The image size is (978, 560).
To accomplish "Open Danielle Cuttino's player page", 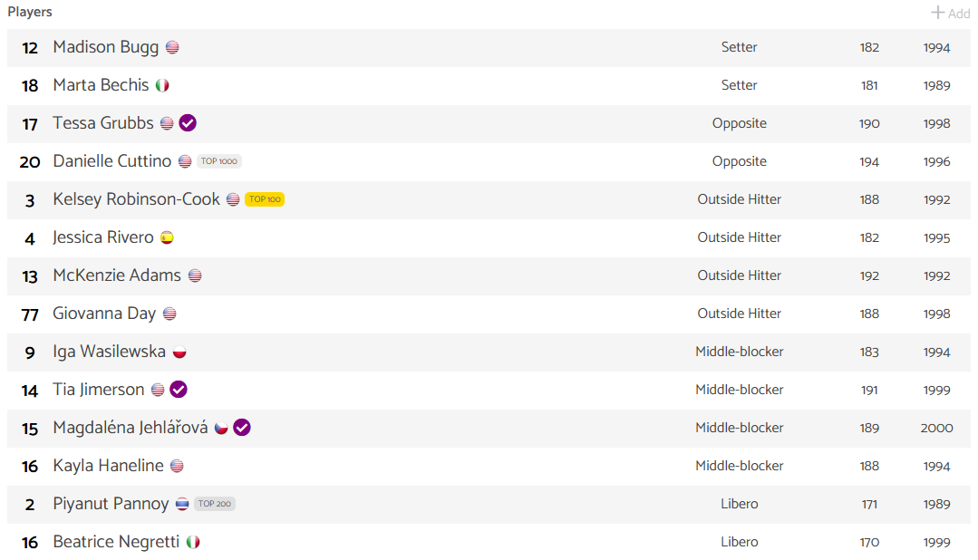I will [111, 161].
